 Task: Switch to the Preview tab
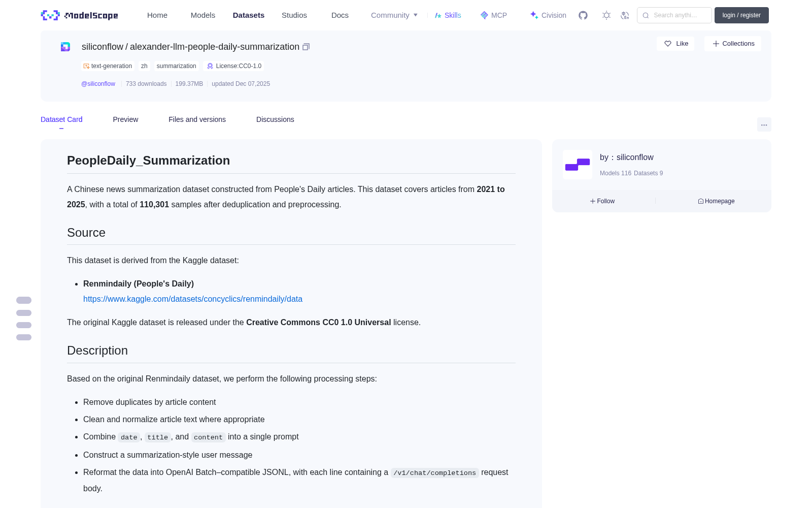(x=125, y=119)
